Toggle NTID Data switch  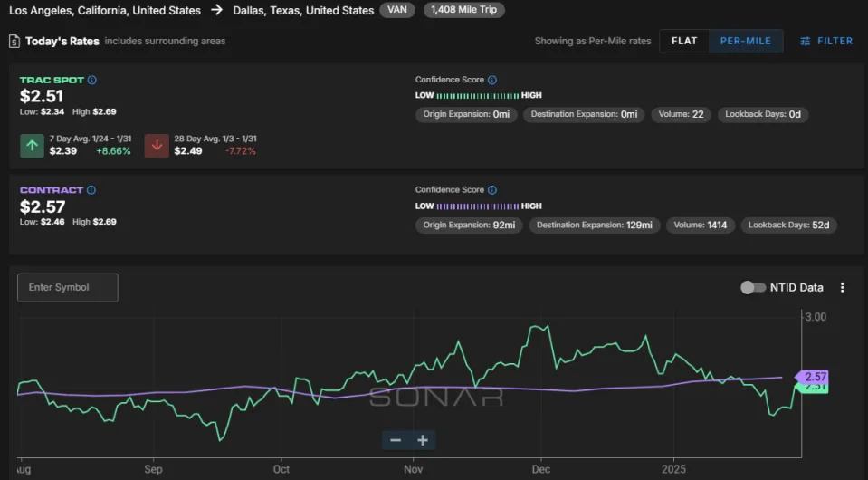click(752, 287)
